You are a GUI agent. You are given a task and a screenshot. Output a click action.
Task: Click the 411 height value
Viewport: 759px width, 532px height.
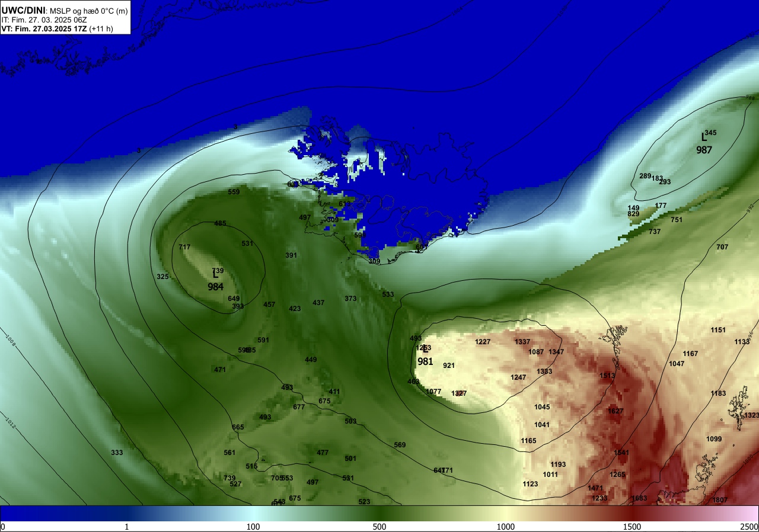(334, 392)
